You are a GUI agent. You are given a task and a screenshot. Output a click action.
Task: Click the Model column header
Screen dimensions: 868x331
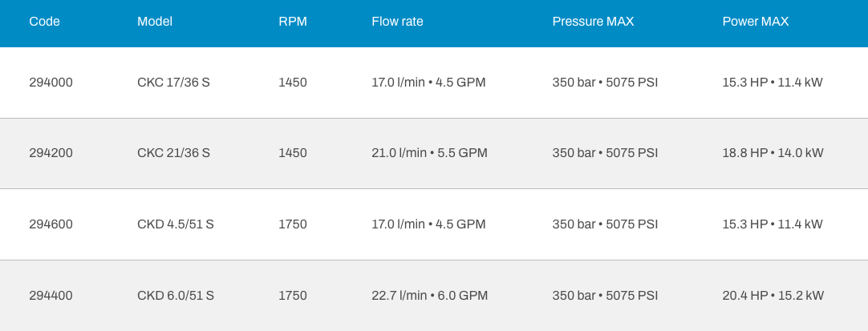click(x=154, y=22)
